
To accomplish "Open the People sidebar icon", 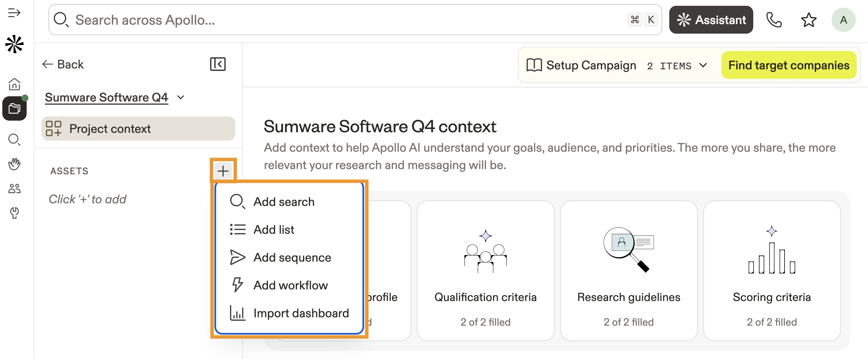I will click(14, 188).
